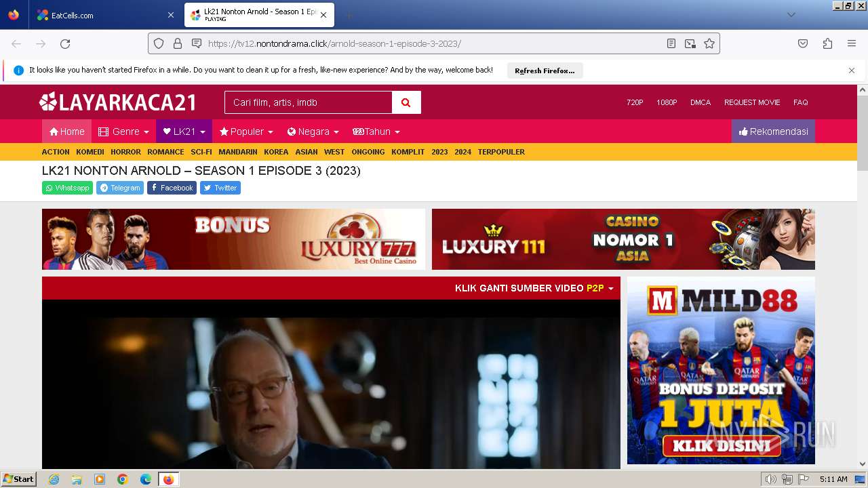Open the FAQ link
The image size is (868, 488).
tap(801, 102)
